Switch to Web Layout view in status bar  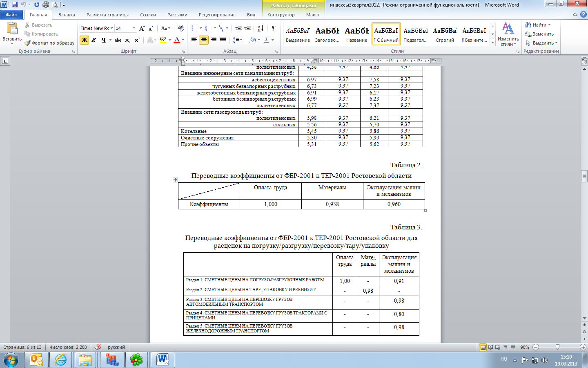pyautogui.click(x=498, y=347)
